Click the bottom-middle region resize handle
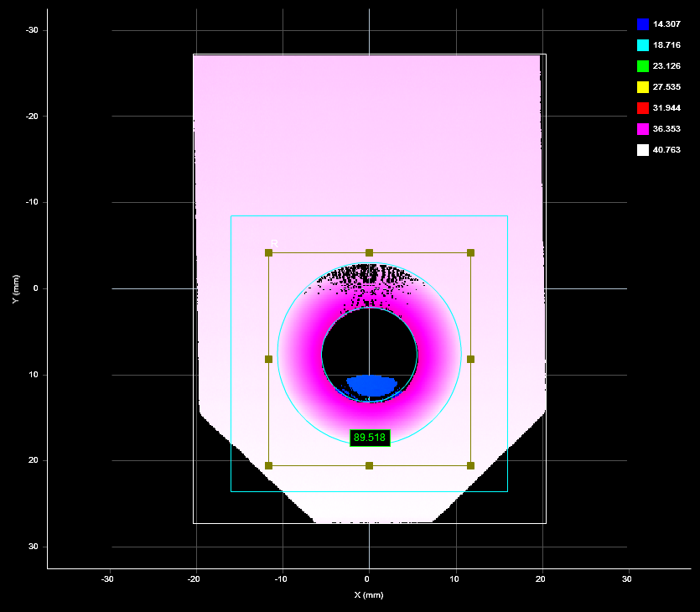Screen dimensions: 700x612 pos(369,465)
